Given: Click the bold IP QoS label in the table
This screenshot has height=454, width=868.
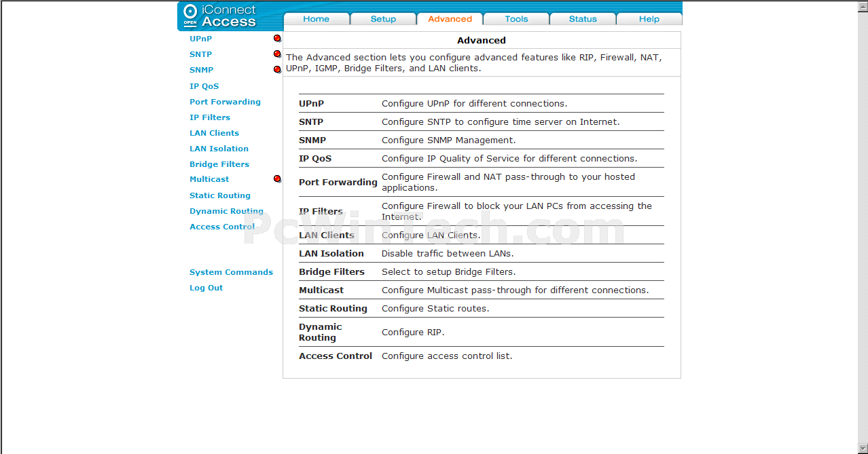Looking at the screenshot, I should tap(315, 159).
